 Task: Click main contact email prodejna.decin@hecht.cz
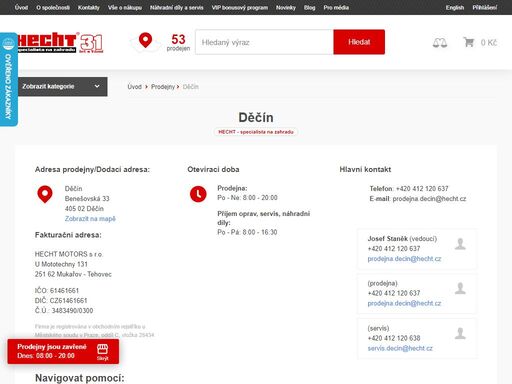pos(429,199)
